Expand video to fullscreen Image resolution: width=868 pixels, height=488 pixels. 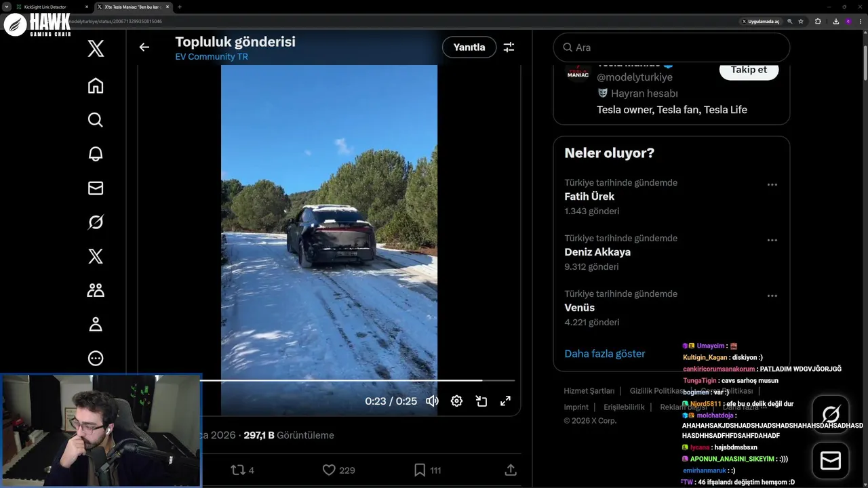[505, 401]
